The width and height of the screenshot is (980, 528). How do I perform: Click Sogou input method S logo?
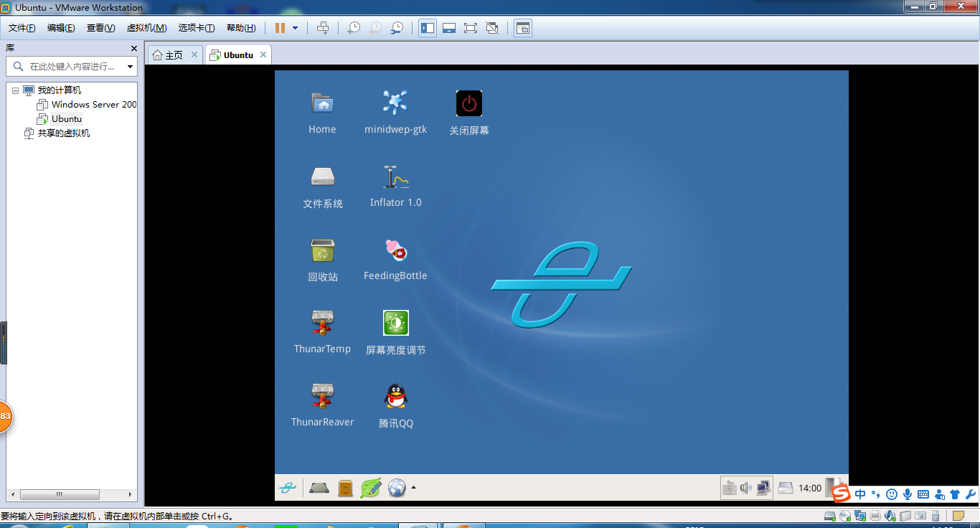[841, 494]
